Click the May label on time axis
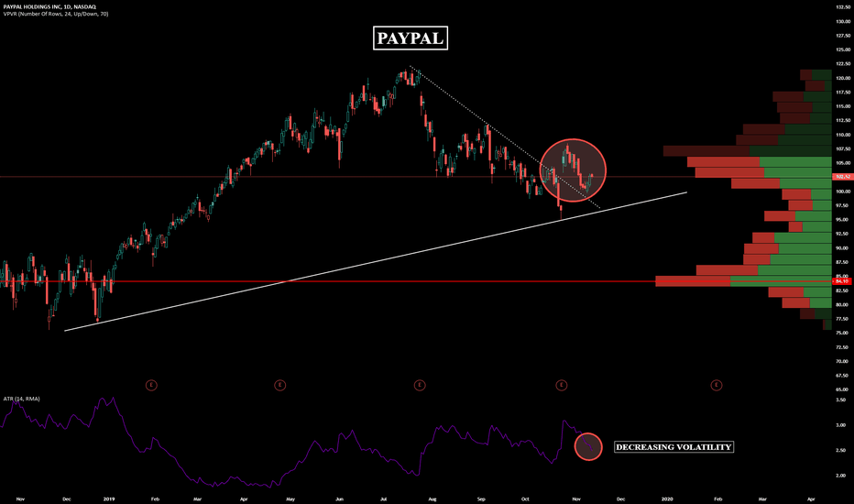The width and height of the screenshot is (854, 504). coord(290,499)
